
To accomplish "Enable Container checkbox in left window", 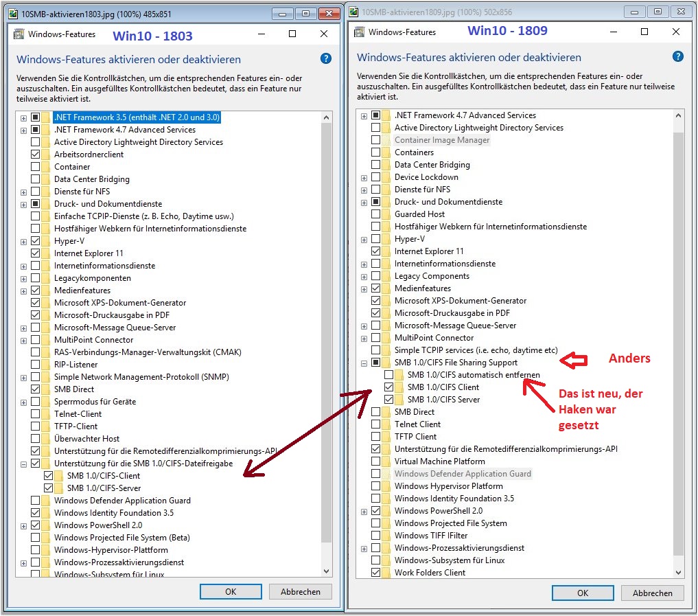I will 35,167.
